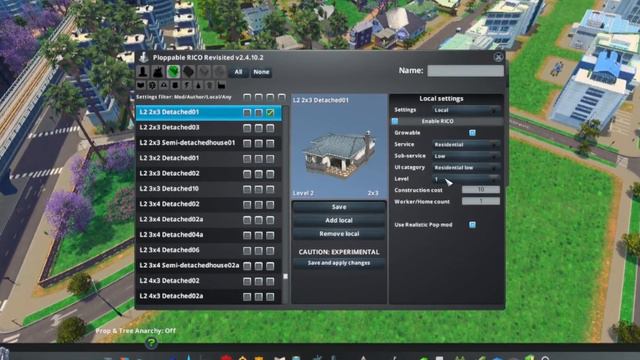Tick the fourth Settings filter checkbox (Any)

point(281,97)
